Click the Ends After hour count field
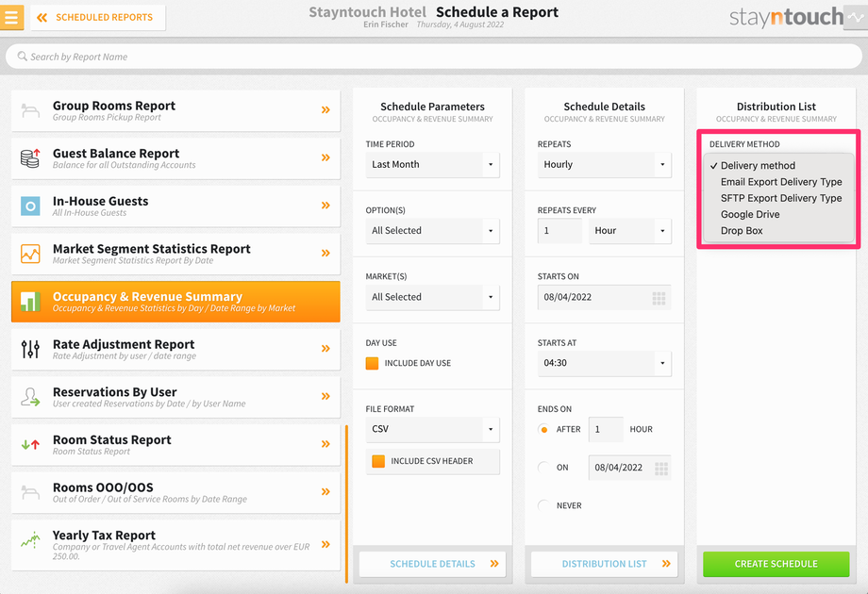Screen dimensions: 868x594 tap(606, 429)
